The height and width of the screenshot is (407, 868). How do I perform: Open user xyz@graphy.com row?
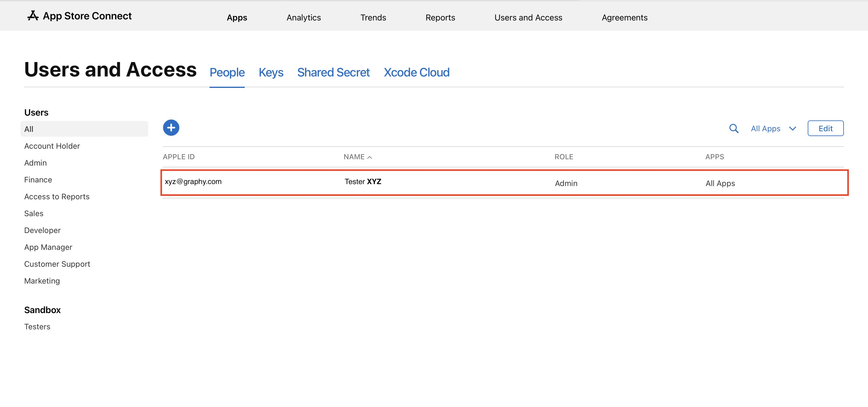pos(193,182)
